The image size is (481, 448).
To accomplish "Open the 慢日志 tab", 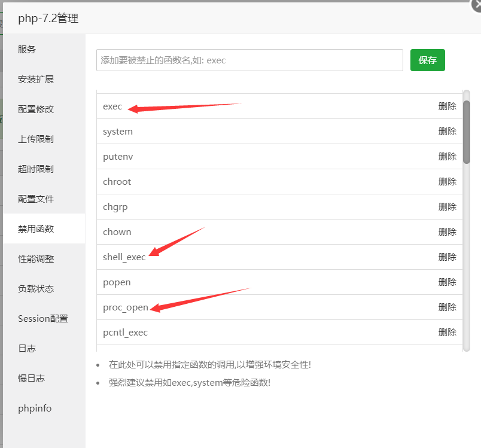I will [x=31, y=379].
